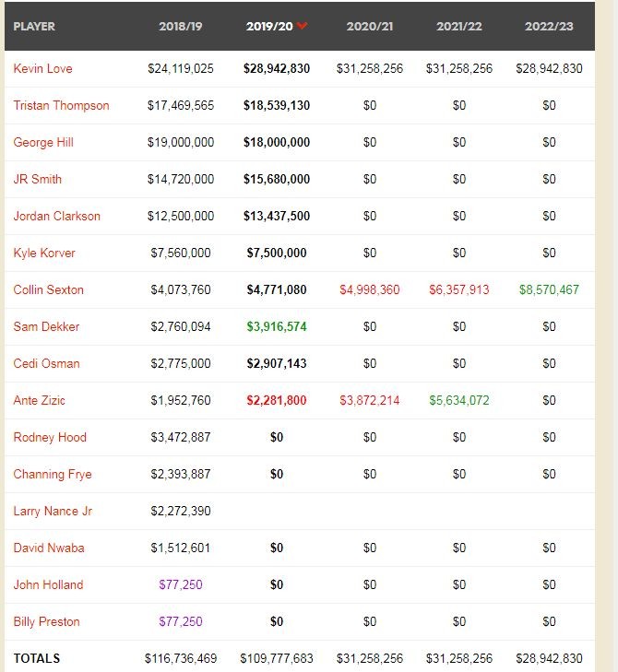Click the Cedi Osman link
Screen dimensions: 618x672
(46, 363)
